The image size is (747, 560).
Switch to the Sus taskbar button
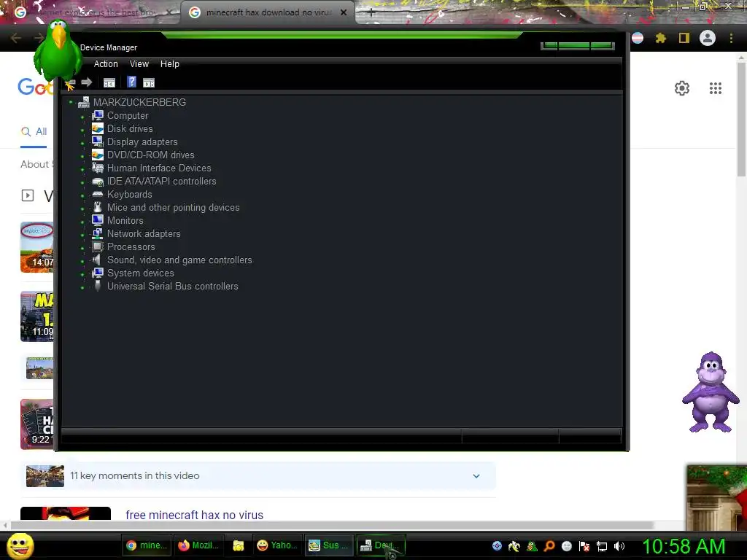(x=329, y=545)
